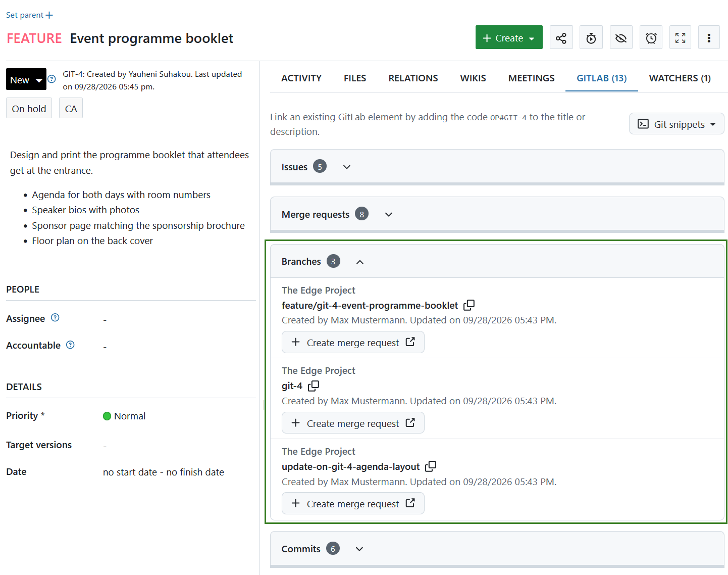728x575 pixels.
Task: Create merge request for update-on-git-4-agenda-layout
Action: (x=353, y=503)
